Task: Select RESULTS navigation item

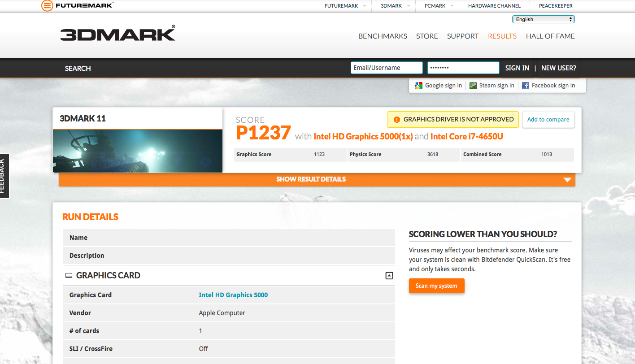Action: click(x=502, y=36)
